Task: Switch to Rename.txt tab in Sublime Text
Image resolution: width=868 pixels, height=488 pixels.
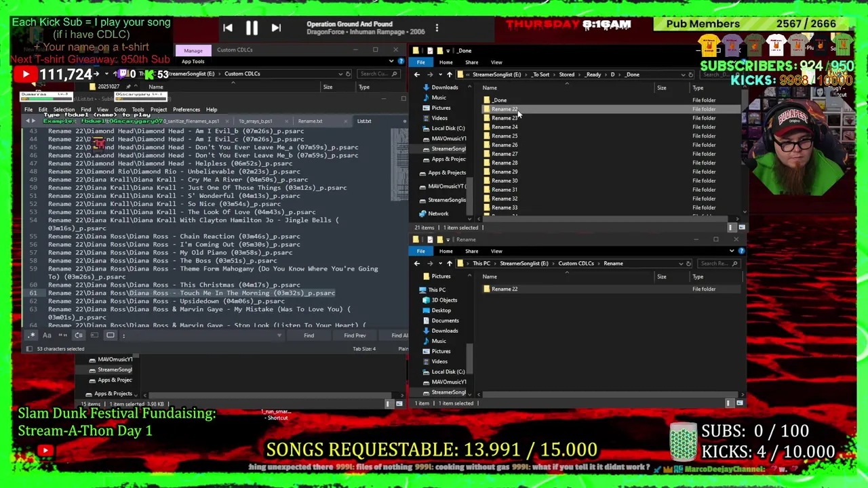Action: pos(310,121)
